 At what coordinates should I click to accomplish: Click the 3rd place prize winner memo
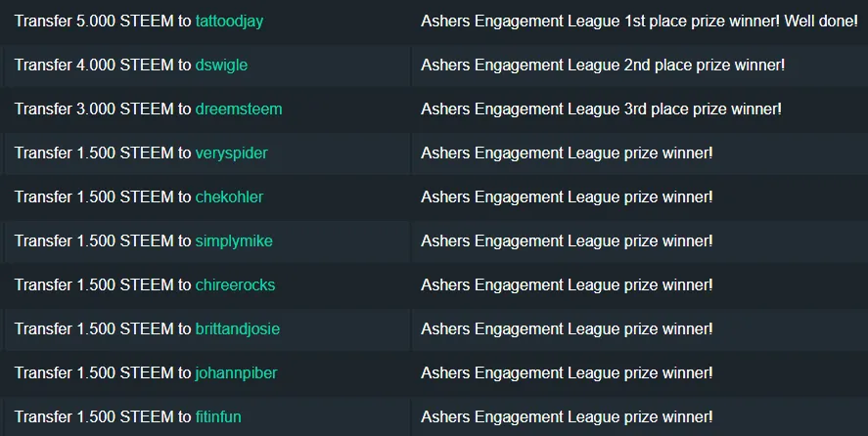[x=601, y=109]
